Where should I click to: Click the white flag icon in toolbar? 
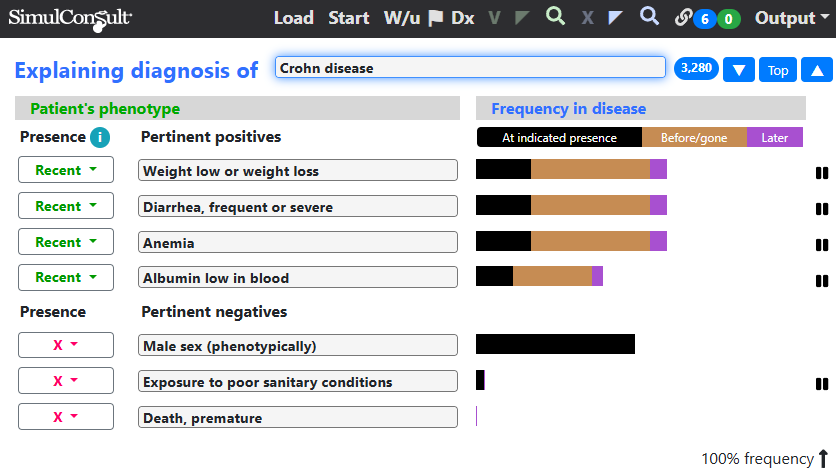pyautogui.click(x=435, y=18)
